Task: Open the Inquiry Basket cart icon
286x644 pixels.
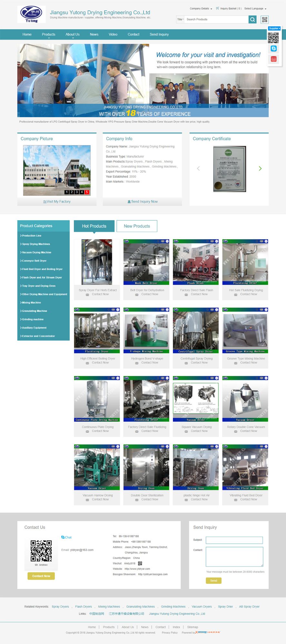Action: [x=217, y=8]
